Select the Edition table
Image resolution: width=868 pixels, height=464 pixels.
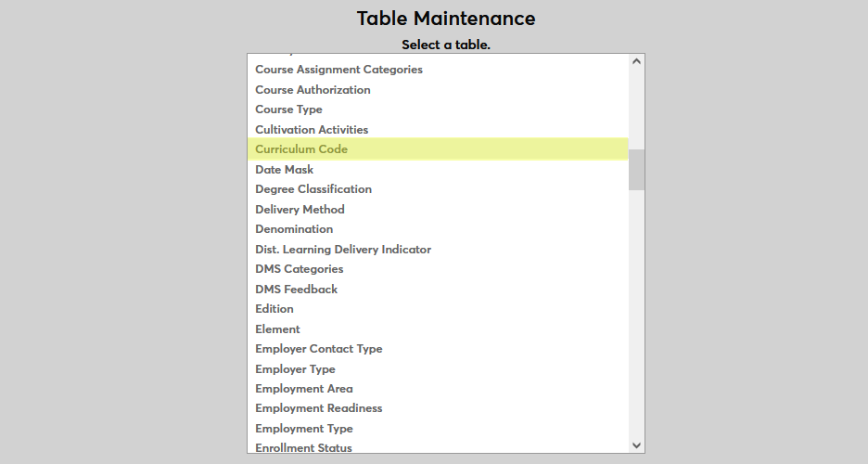point(274,309)
